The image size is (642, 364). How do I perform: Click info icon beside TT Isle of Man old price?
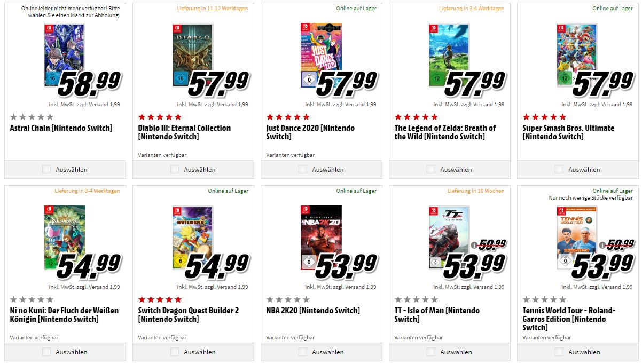tap(474, 246)
